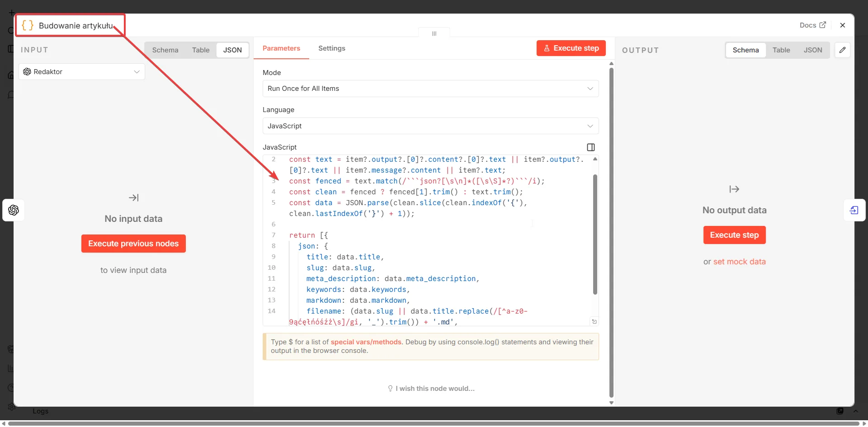Select the input JSON tab
868x427 pixels.
click(x=232, y=50)
